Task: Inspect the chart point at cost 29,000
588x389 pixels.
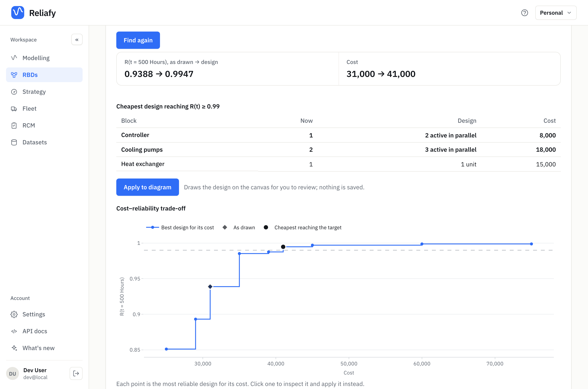Action: pyautogui.click(x=195, y=319)
